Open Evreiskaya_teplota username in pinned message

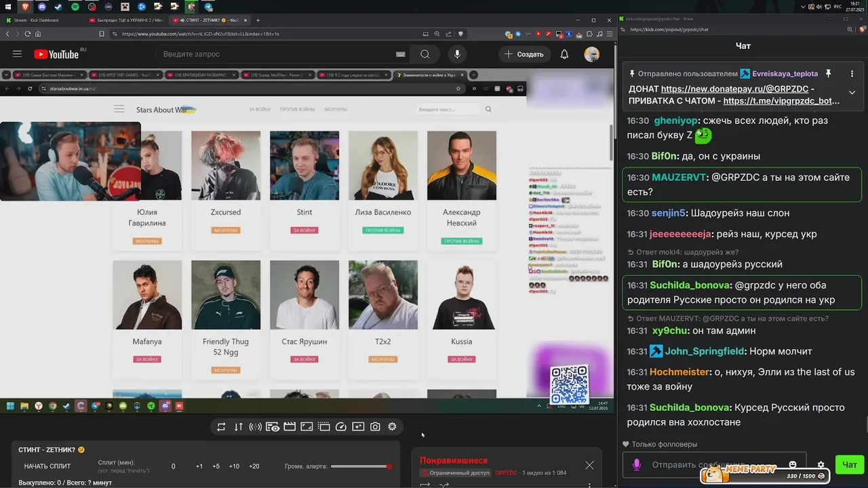tap(785, 73)
